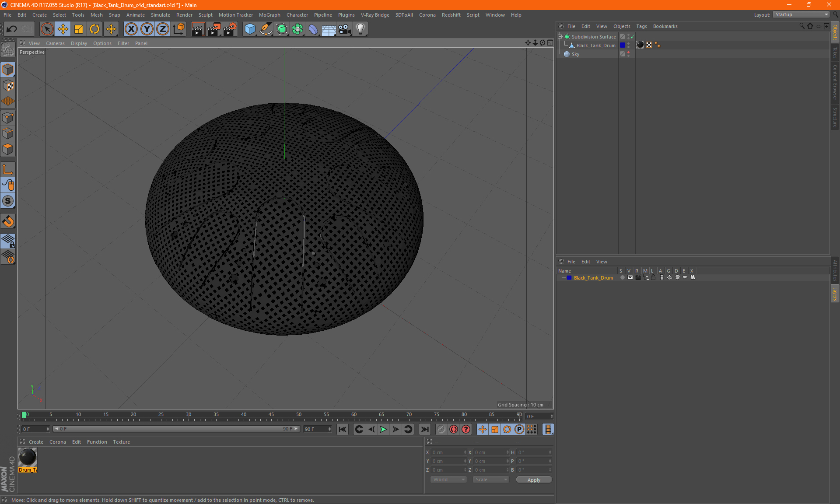
Task: Toggle Subdivision Surface enable checkmark
Action: [632, 37]
